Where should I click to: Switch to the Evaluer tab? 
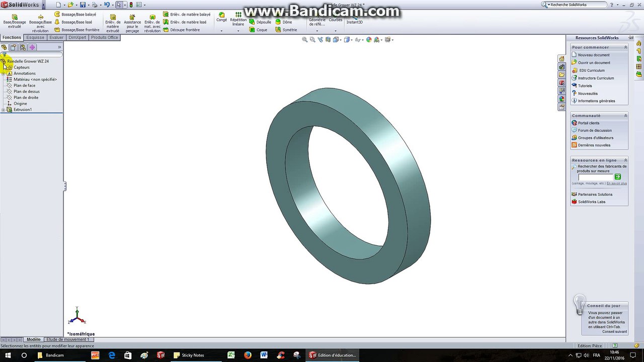click(x=56, y=38)
